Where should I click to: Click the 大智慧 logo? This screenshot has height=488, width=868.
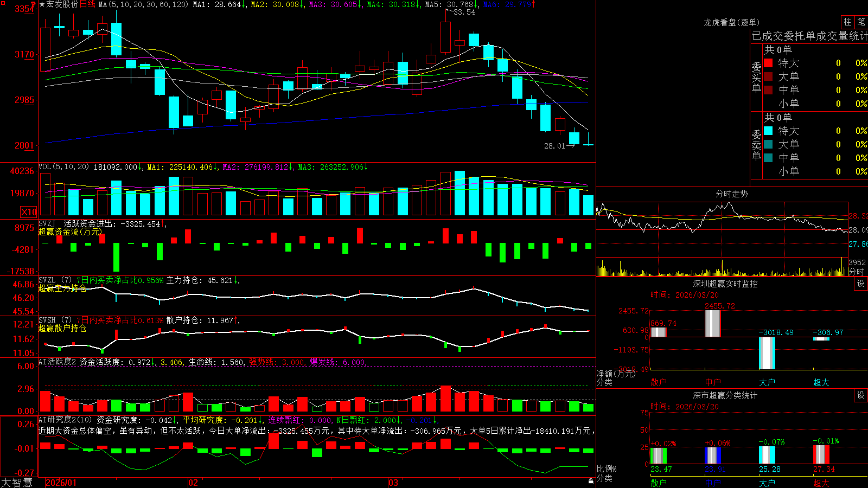(x=17, y=483)
